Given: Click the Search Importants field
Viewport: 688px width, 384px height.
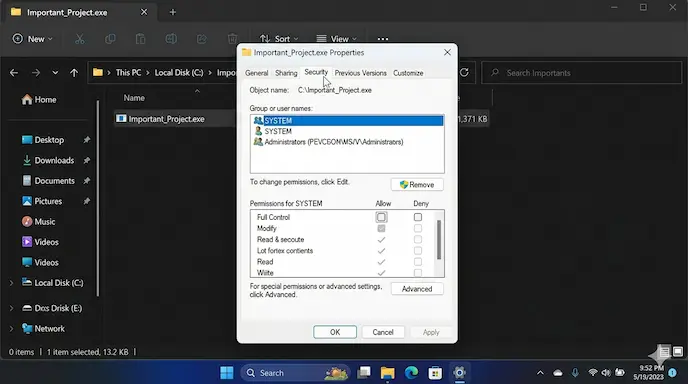Looking at the screenshot, I should click(582, 73).
